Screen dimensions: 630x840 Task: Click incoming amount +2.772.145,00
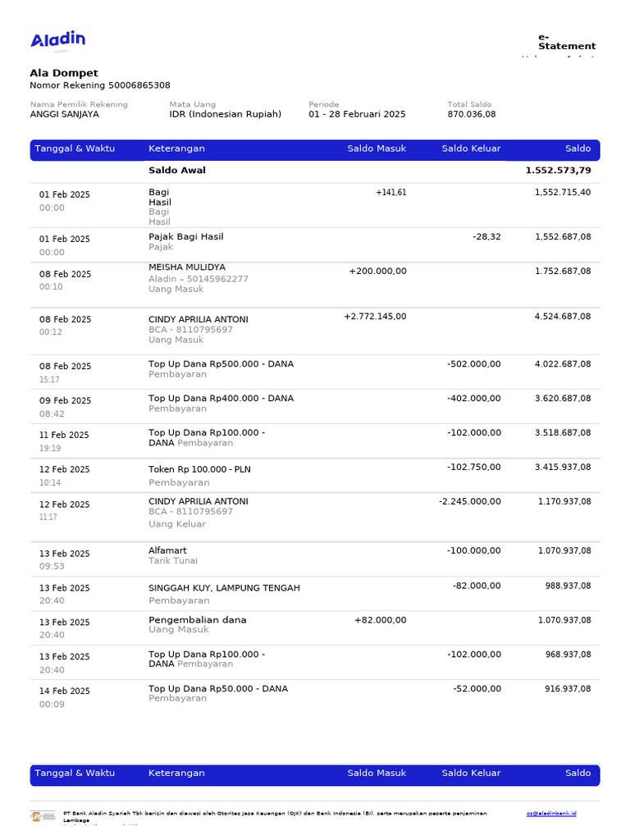click(x=375, y=317)
